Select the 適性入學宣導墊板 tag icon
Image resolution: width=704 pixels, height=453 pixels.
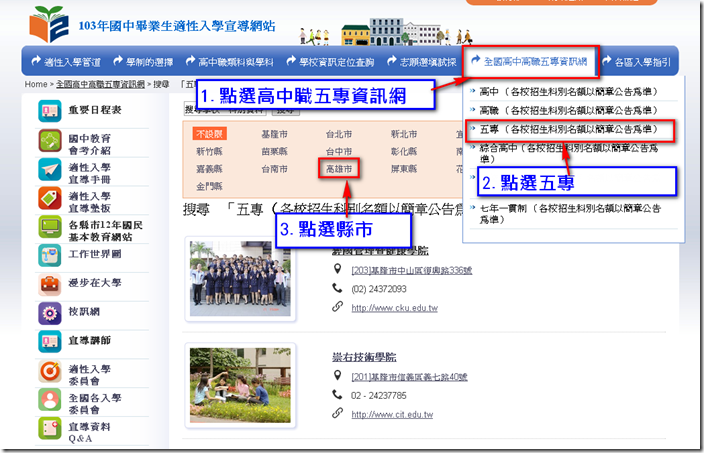pos(49,198)
